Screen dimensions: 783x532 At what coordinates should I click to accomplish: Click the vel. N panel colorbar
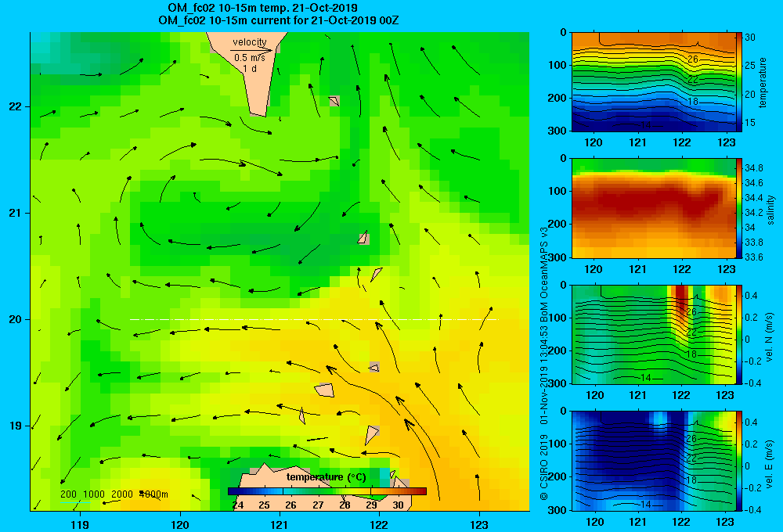[738, 334]
